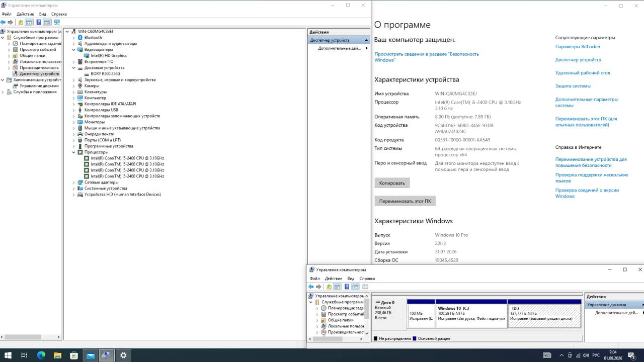Image resolution: width=644 pixels, height=362 pixels.
Task: Open the Параметры BitLocker link
Action: (x=578, y=47)
